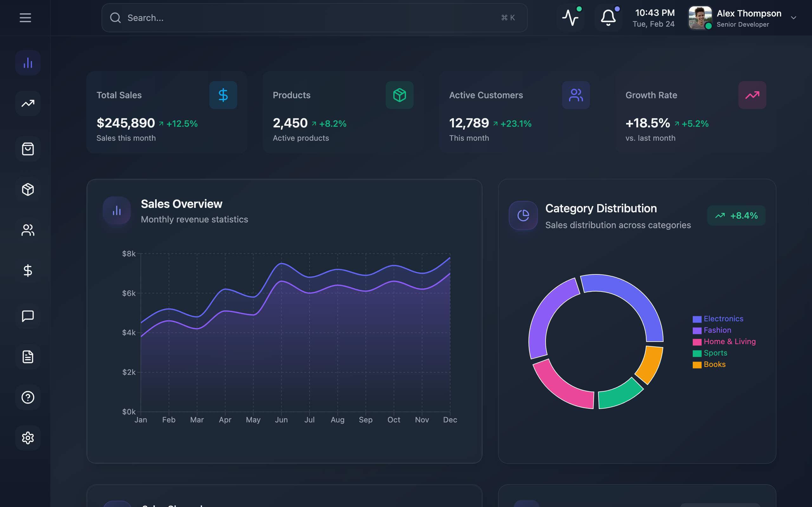Open the documents page from the sidebar
Viewport: 812px width, 507px height.
tap(28, 357)
